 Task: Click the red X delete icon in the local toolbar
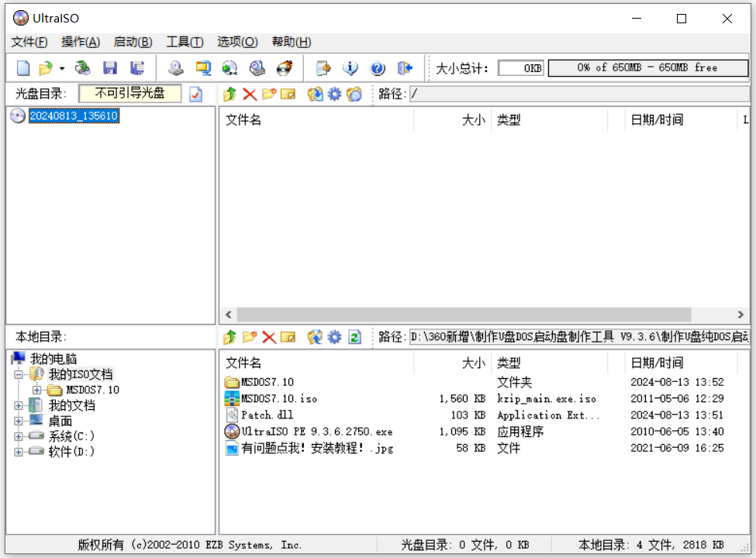click(269, 337)
